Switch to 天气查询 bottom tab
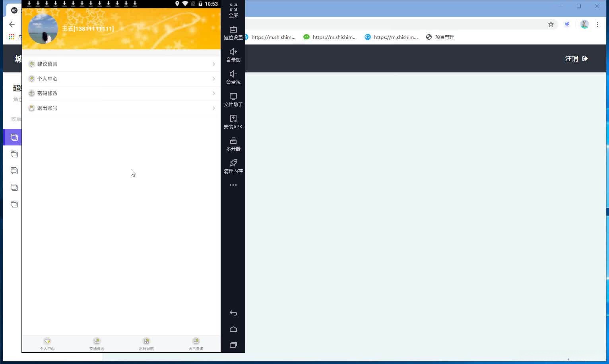Viewport: 609px width, 364px height. [x=196, y=344]
